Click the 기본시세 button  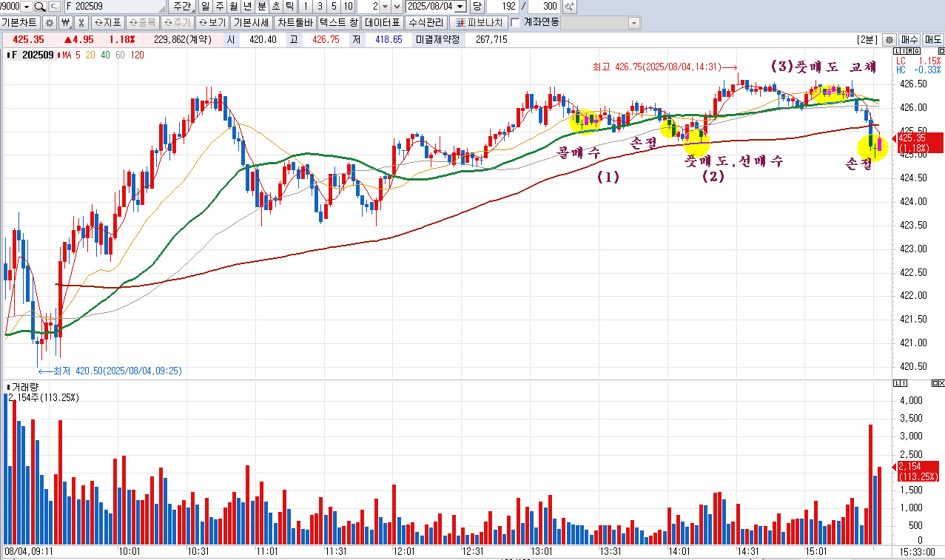click(x=252, y=23)
